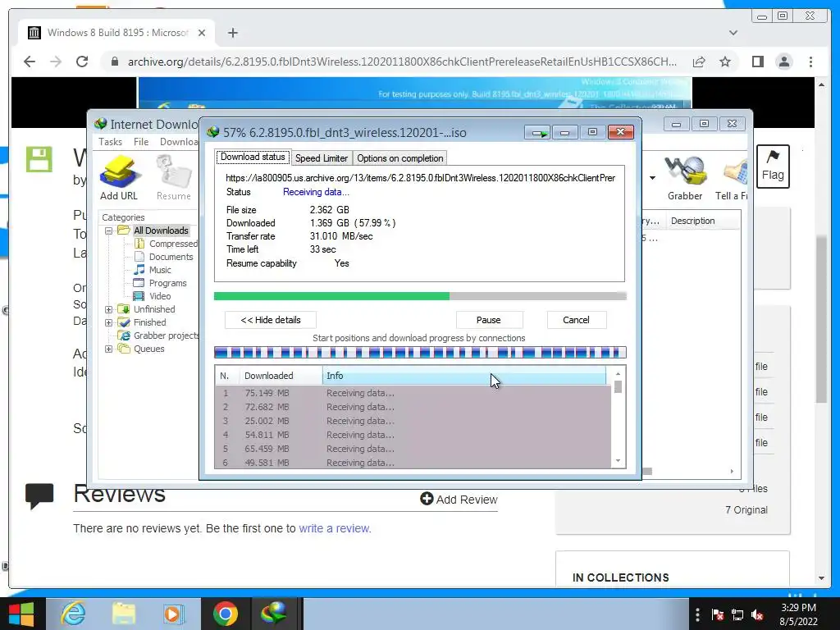Expand the Queues category node

tap(109, 349)
